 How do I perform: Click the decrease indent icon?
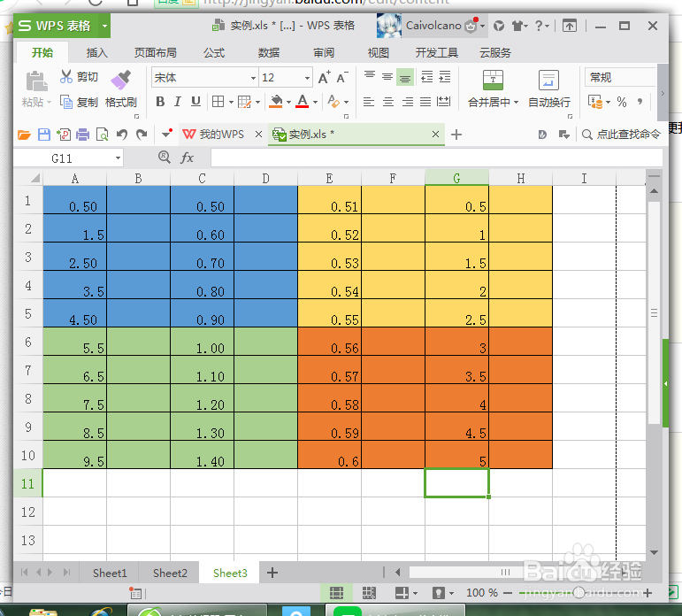pyautogui.click(x=427, y=77)
